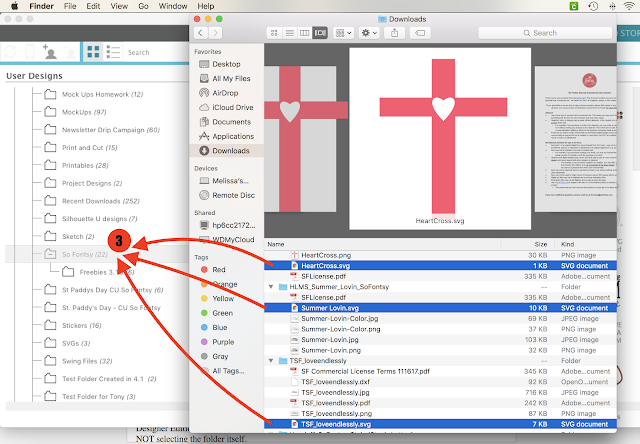Open Printables (28) folder in library
The width and height of the screenshot is (640, 444).
coord(85,165)
